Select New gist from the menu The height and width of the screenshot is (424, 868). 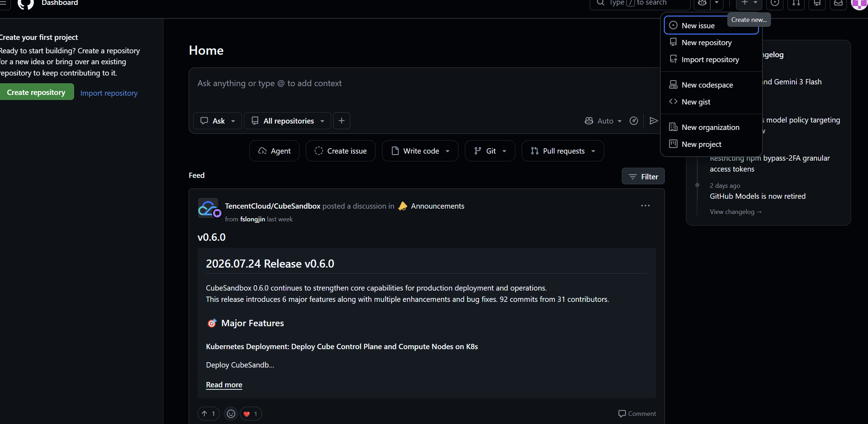pos(711,102)
